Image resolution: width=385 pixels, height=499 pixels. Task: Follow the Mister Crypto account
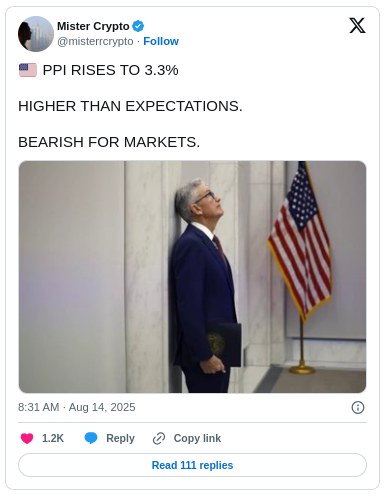point(161,41)
